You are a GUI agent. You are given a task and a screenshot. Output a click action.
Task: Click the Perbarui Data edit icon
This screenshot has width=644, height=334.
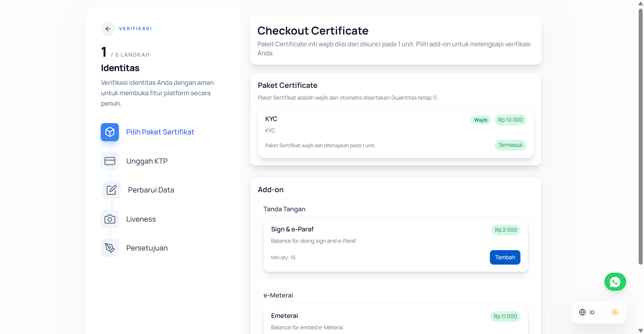(x=111, y=190)
